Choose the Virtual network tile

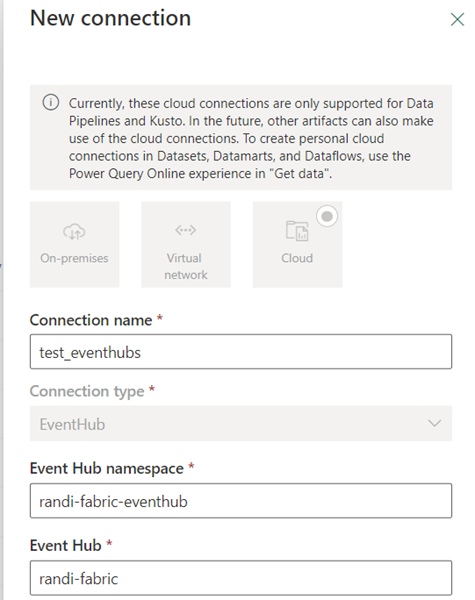[186, 245]
